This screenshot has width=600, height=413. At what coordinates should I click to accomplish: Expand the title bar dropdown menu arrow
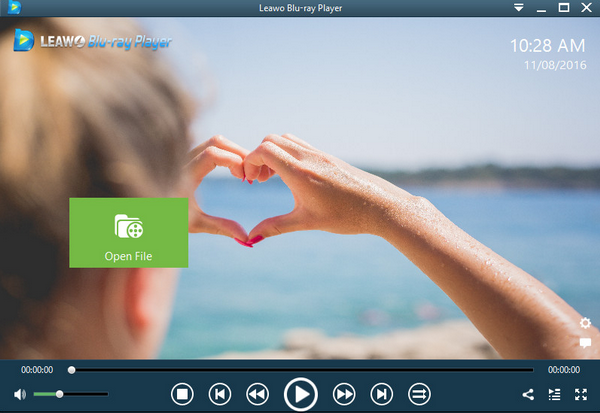(518, 8)
